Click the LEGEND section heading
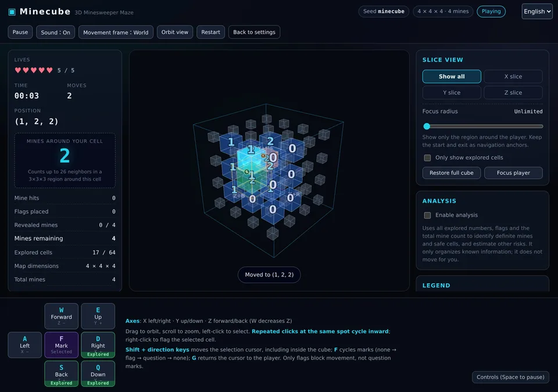Image resolution: width=558 pixels, height=392 pixels. point(437,285)
